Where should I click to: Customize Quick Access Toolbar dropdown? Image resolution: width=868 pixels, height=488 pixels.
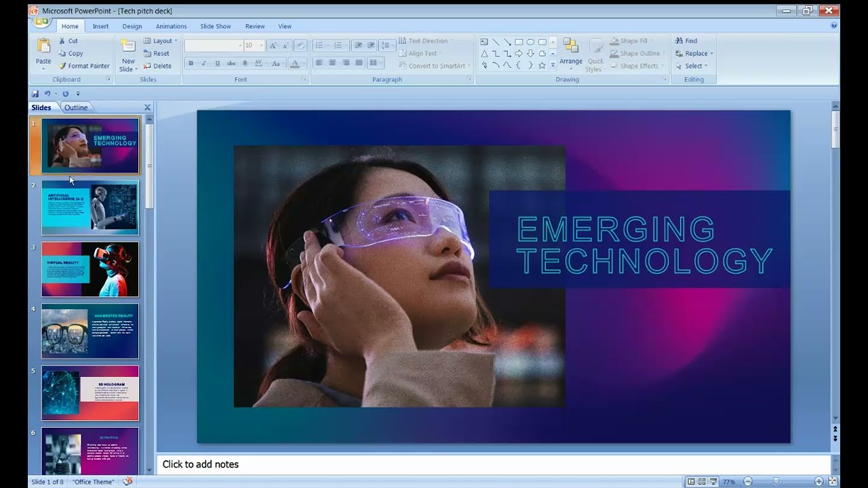coord(78,94)
